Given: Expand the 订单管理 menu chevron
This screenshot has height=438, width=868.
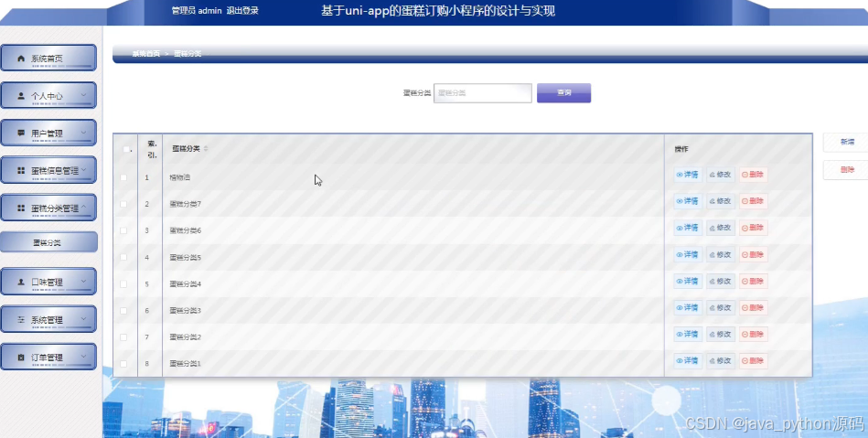Looking at the screenshot, I should pyautogui.click(x=83, y=357).
